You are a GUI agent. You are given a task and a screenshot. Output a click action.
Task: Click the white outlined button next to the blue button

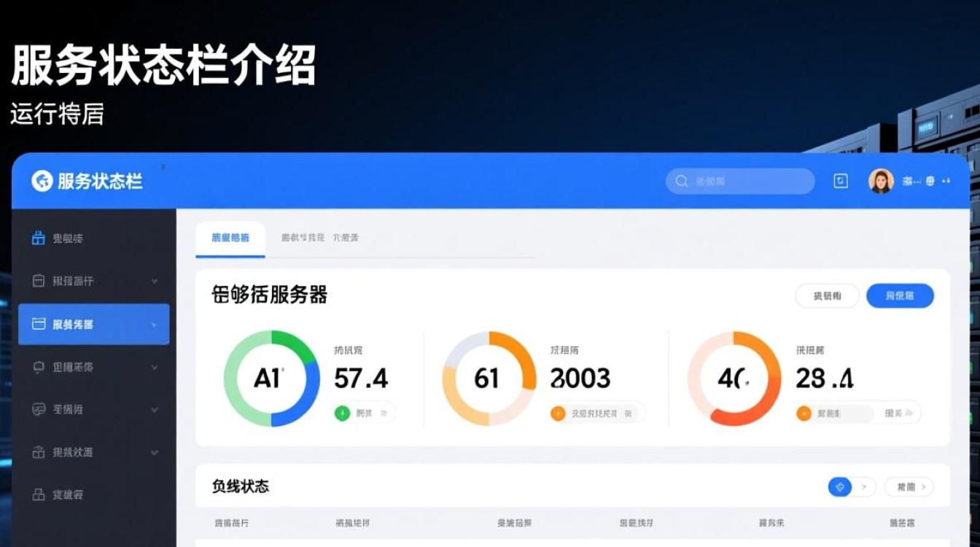click(827, 295)
